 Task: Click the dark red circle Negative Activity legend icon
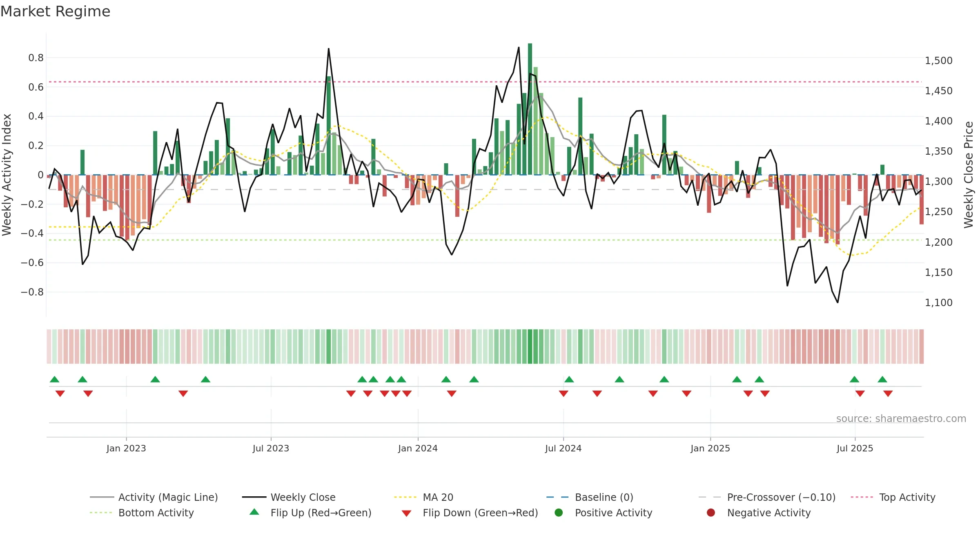(711, 513)
